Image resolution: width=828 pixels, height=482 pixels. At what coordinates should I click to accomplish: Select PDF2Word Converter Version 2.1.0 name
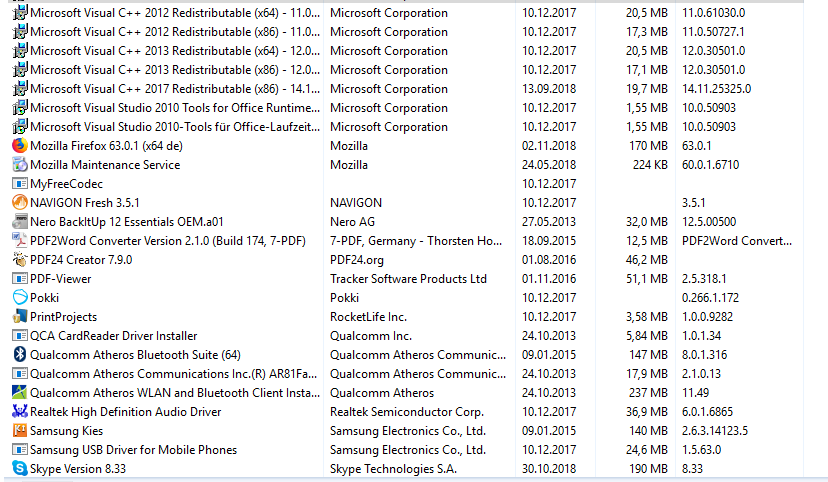pos(168,241)
